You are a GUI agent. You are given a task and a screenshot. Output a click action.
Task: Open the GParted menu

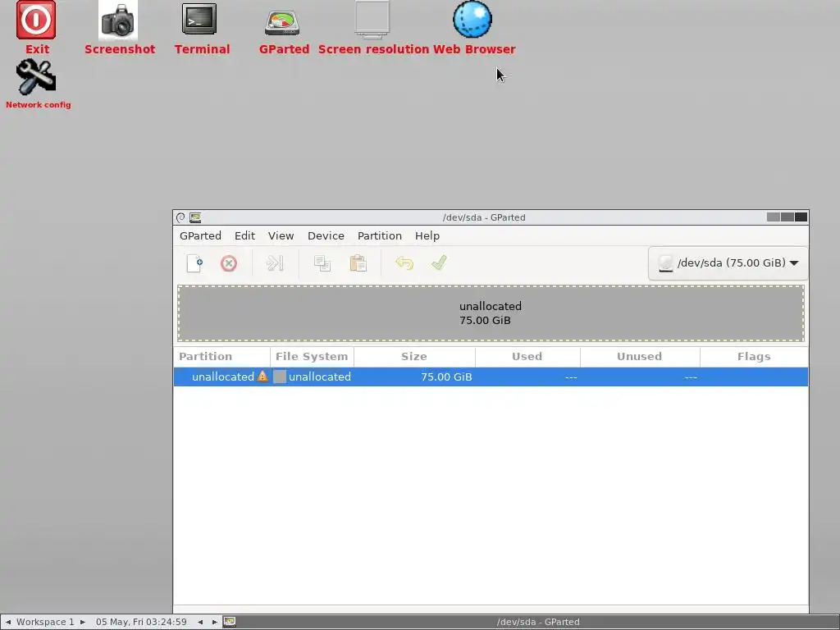200,235
